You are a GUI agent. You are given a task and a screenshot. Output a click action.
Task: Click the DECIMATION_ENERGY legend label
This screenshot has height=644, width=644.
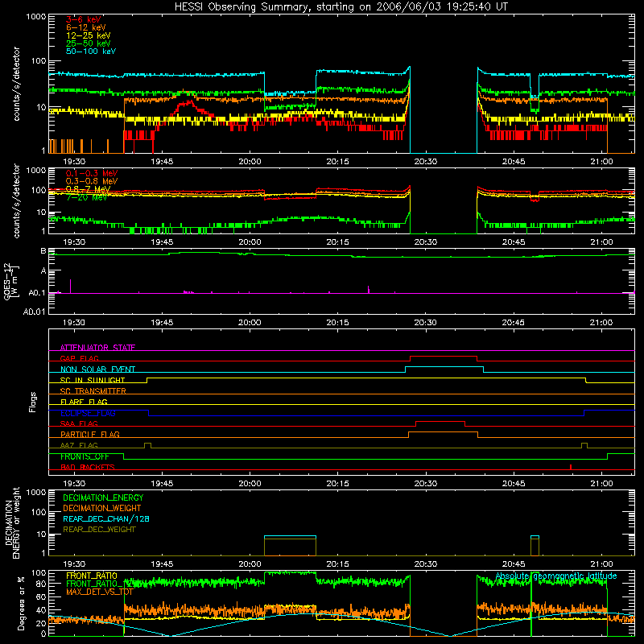[x=103, y=497]
